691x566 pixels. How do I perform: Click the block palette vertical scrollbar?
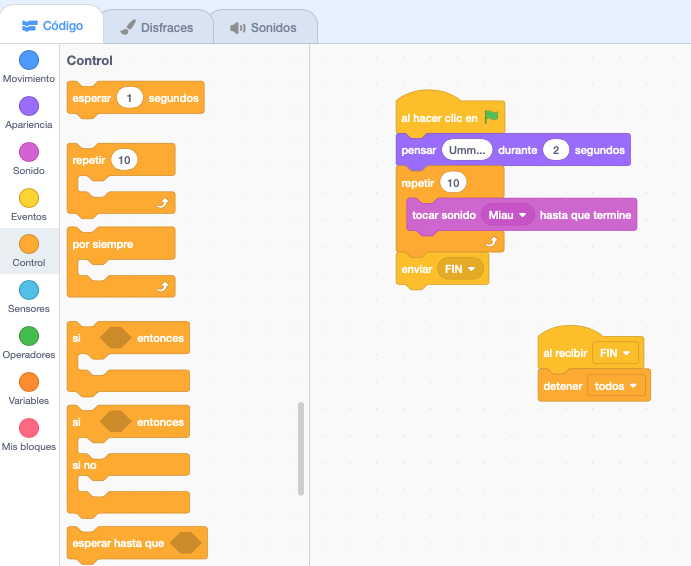pyautogui.click(x=301, y=448)
